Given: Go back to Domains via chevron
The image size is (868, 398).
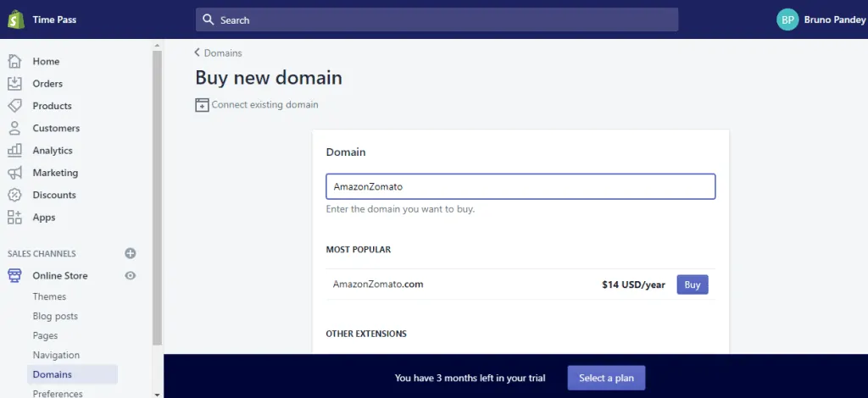Looking at the screenshot, I should [x=198, y=53].
